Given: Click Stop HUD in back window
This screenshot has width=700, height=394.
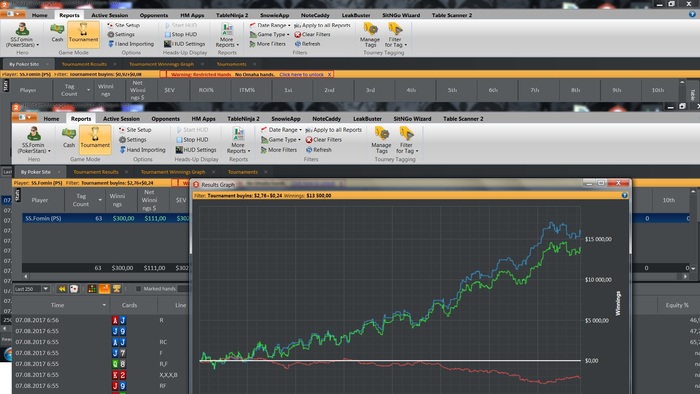Looking at the screenshot, I should point(180,34).
